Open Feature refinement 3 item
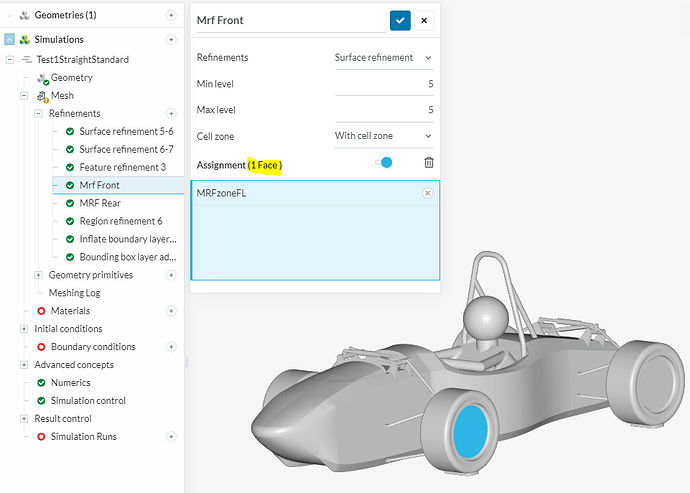Image resolution: width=690 pixels, height=493 pixels. click(x=122, y=167)
